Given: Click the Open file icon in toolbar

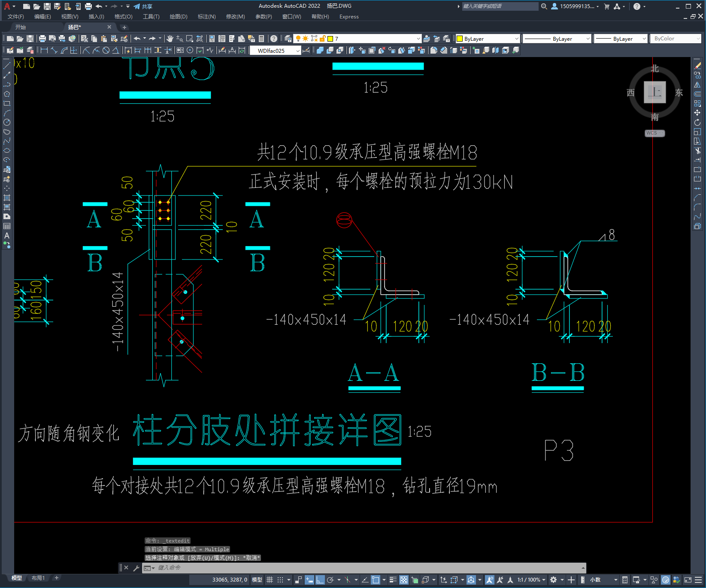Looking at the screenshot, I should (20, 39).
